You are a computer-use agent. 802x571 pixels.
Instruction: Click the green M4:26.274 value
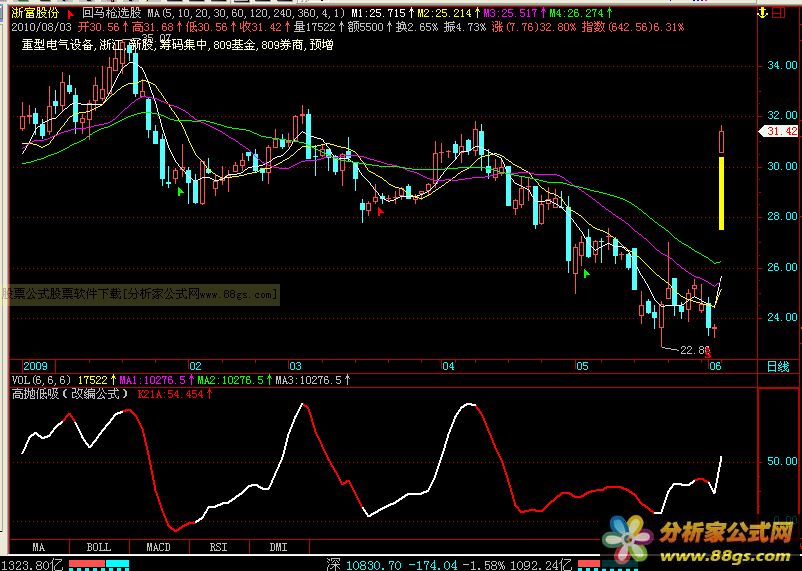(x=576, y=13)
